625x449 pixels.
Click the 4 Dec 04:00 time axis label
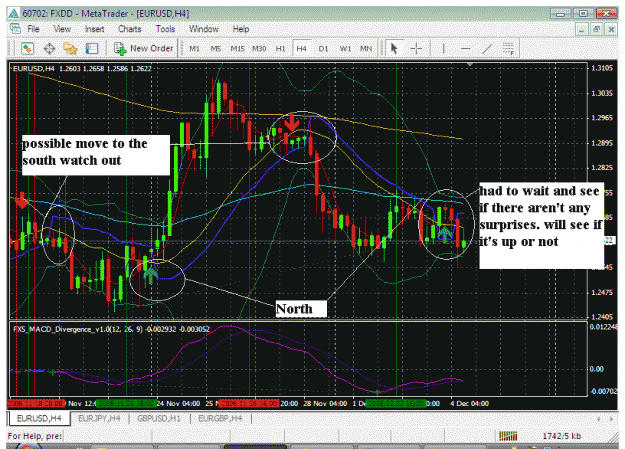pos(469,404)
